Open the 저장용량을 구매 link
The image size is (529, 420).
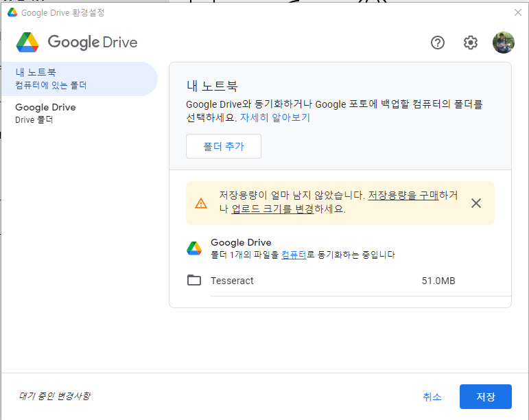coord(403,195)
